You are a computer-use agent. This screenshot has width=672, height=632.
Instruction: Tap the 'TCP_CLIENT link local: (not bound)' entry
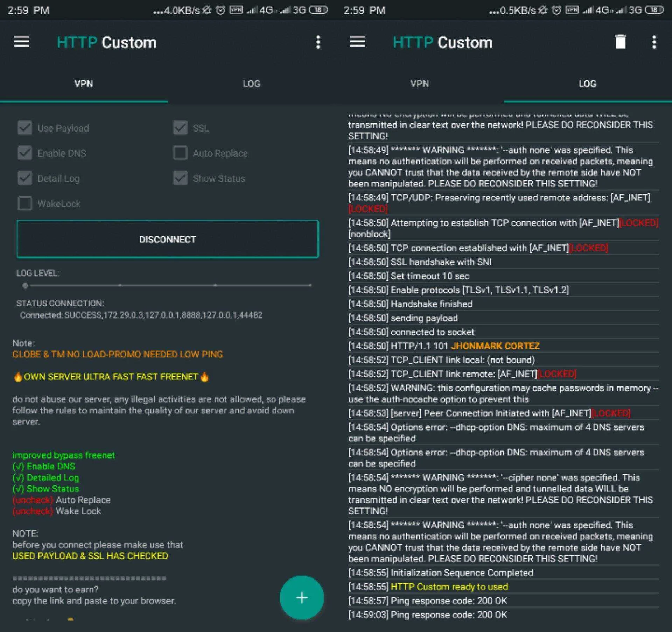[503, 360]
